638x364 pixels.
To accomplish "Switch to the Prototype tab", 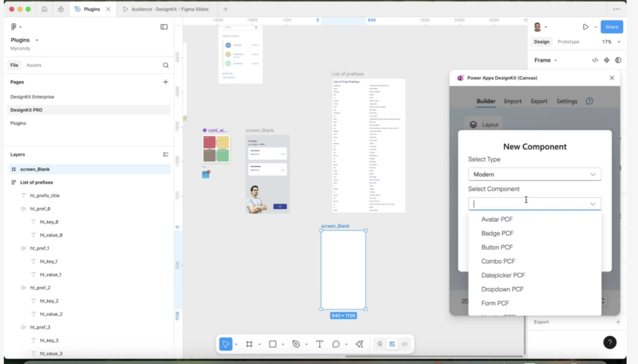I will click(568, 42).
